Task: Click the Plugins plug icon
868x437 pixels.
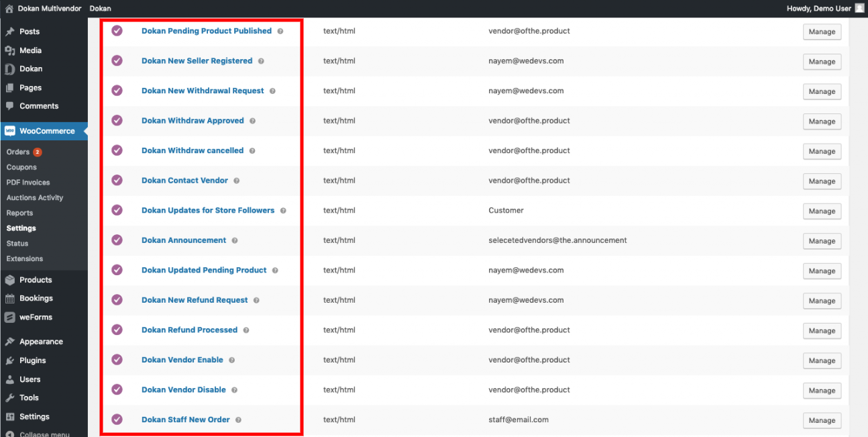Action: coord(10,360)
